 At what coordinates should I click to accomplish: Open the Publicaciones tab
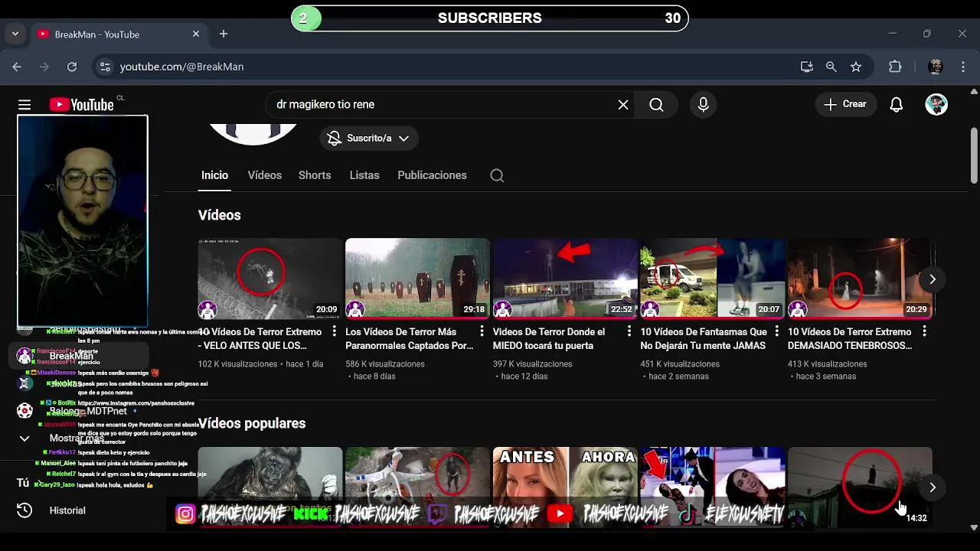click(x=432, y=175)
